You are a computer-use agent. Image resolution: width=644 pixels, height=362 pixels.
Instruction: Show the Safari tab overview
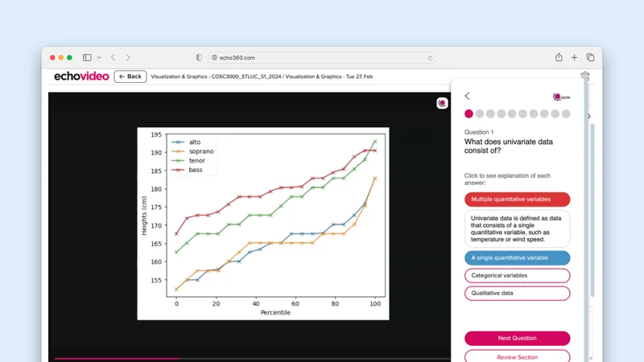point(590,58)
